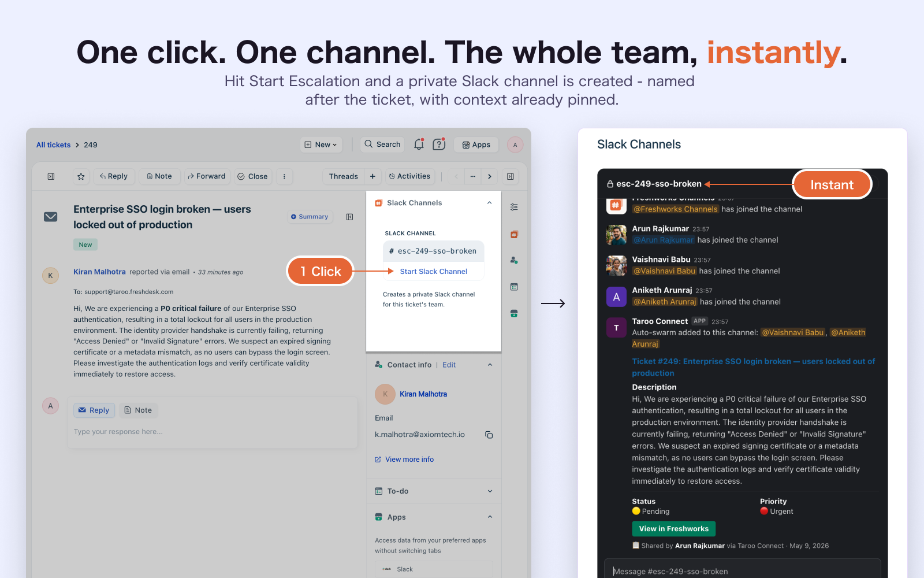The image size is (924, 578).
Task: Click the Slack app entry in Apps
Action: (x=434, y=569)
